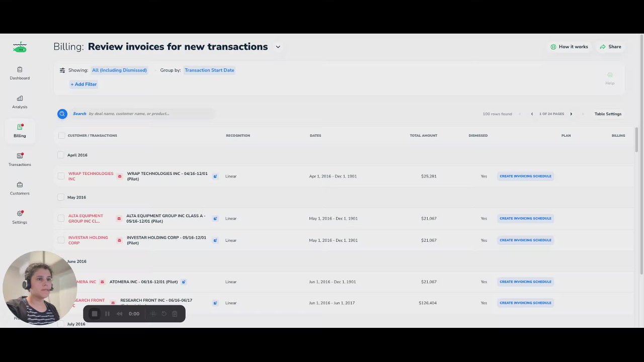Go to previous page of results
Viewport: 644px width, 362px height.
[532, 114]
